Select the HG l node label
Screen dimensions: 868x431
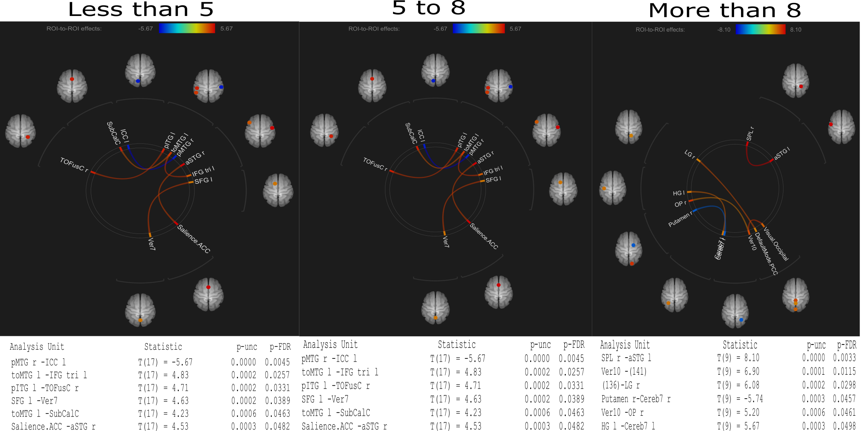click(679, 193)
